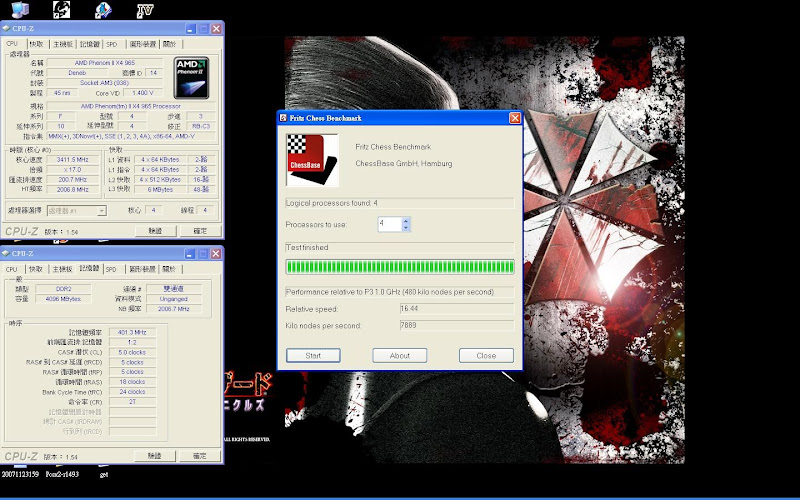Close Fritz Chess Benchmark with the red X
800x500 pixels.
[515, 118]
